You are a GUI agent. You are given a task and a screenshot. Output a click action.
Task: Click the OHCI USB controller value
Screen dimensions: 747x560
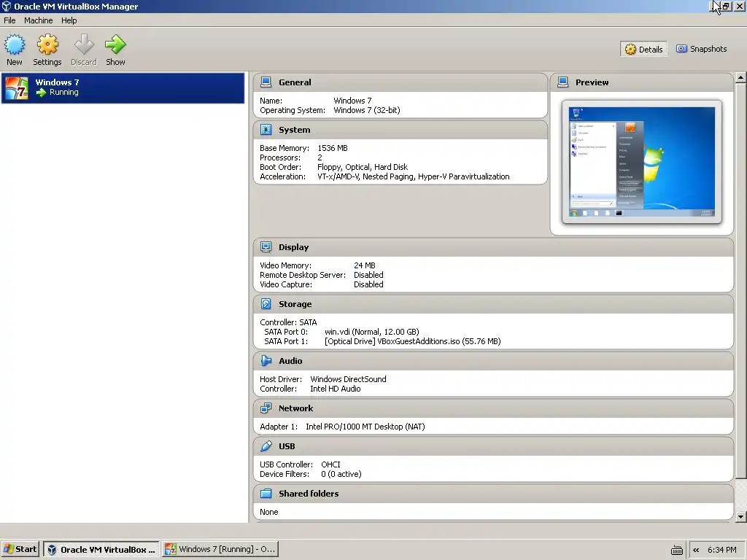point(330,464)
